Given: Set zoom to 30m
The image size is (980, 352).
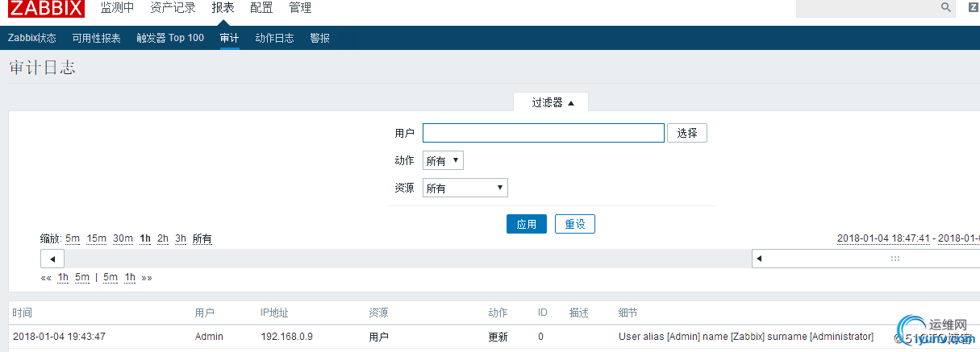Looking at the screenshot, I should (x=123, y=238).
